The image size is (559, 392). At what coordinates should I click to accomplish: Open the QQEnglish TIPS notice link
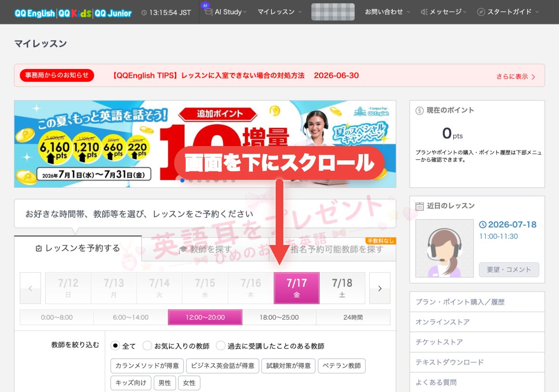pos(236,76)
